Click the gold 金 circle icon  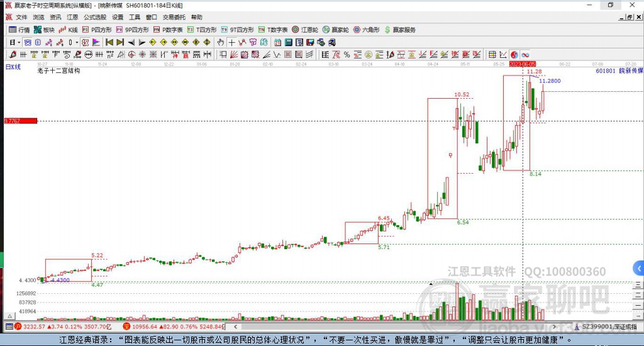point(369,55)
